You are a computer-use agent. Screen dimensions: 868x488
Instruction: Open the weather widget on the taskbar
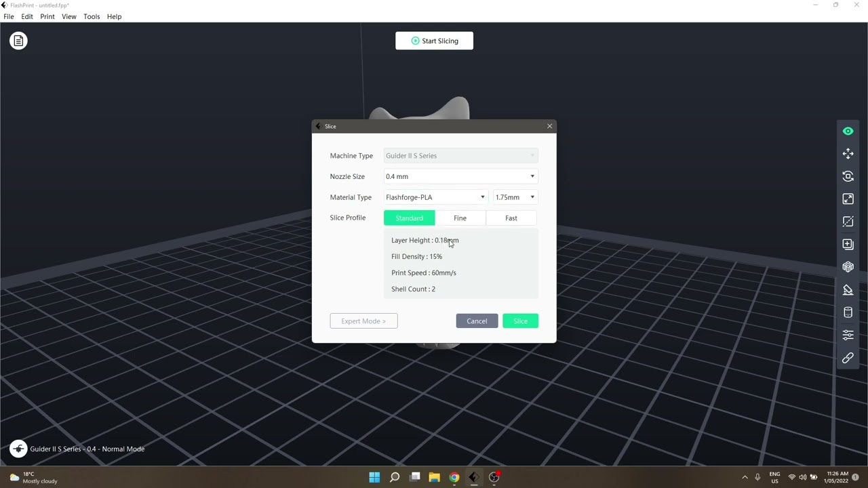pos(34,477)
